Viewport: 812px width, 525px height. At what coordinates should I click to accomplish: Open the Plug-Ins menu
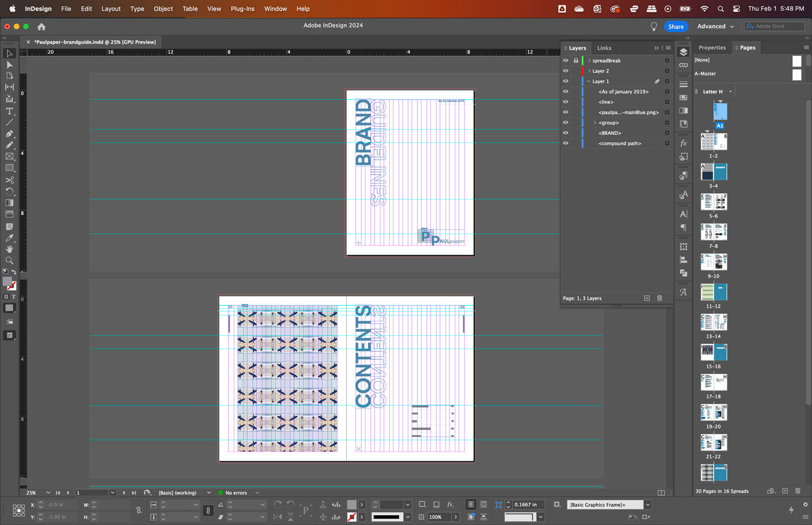coord(242,9)
